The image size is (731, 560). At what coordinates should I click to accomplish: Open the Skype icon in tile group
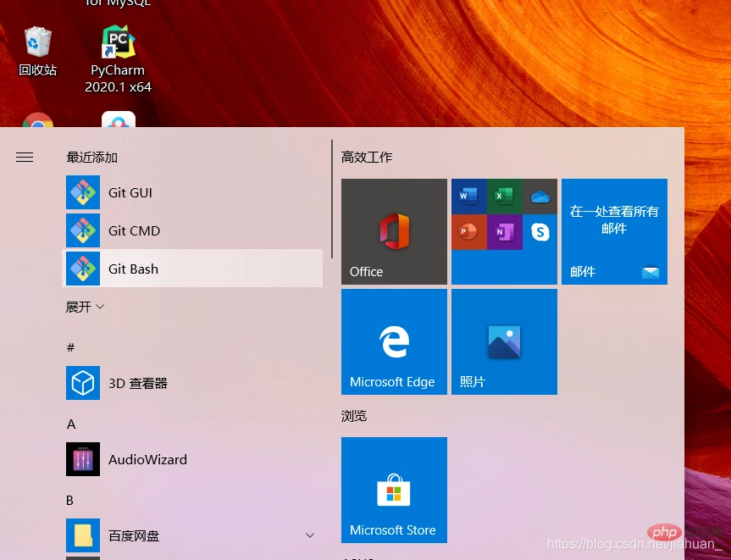click(x=540, y=231)
